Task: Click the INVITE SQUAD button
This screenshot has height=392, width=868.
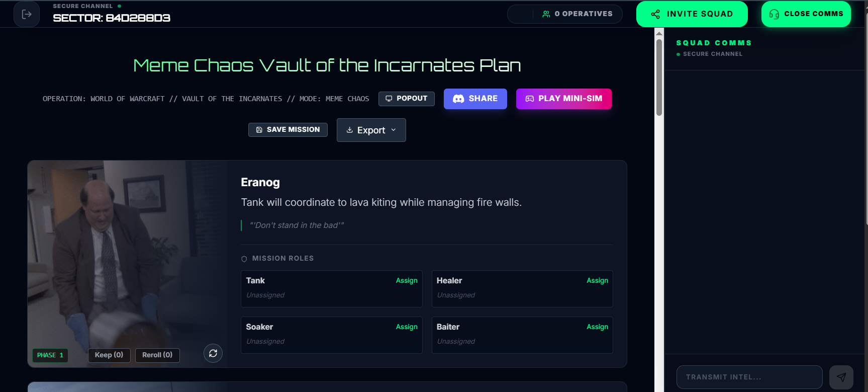Action: pos(692,14)
